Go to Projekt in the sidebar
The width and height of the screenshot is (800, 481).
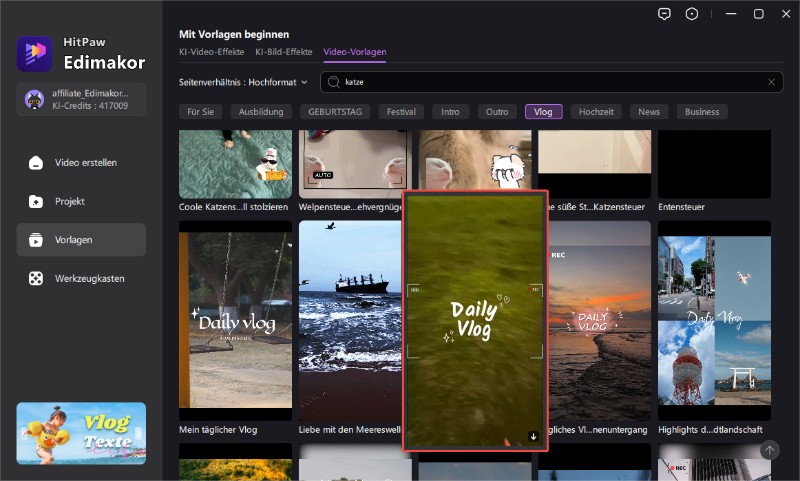69,201
